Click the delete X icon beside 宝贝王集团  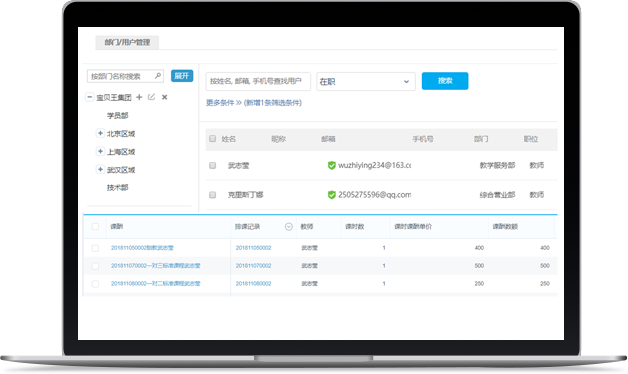[x=164, y=97]
